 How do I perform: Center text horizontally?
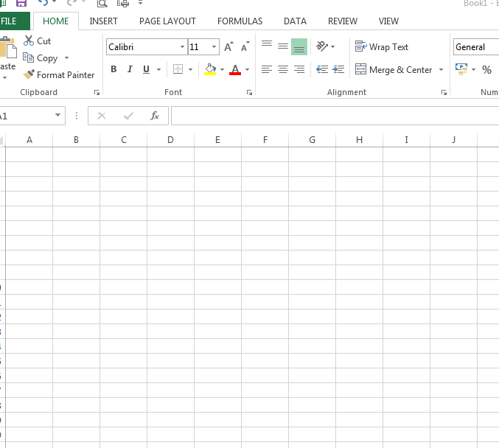click(x=283, y=69)
